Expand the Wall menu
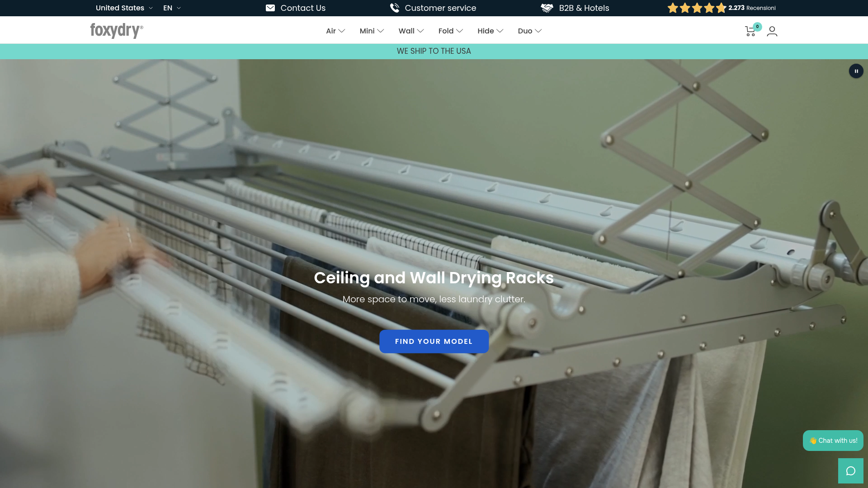This screenshot has width=868, height=488. coord(411,31)
